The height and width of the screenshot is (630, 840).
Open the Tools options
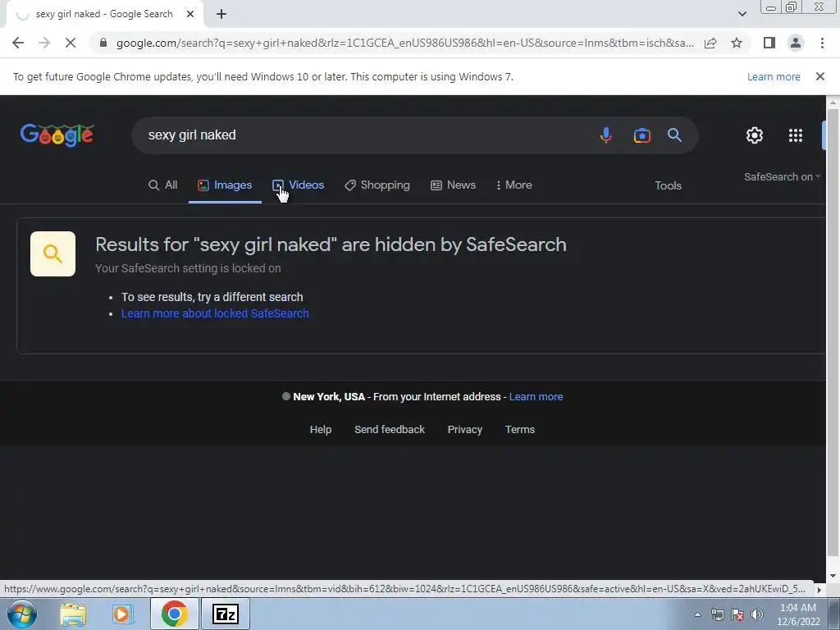(x=668, y=185)
